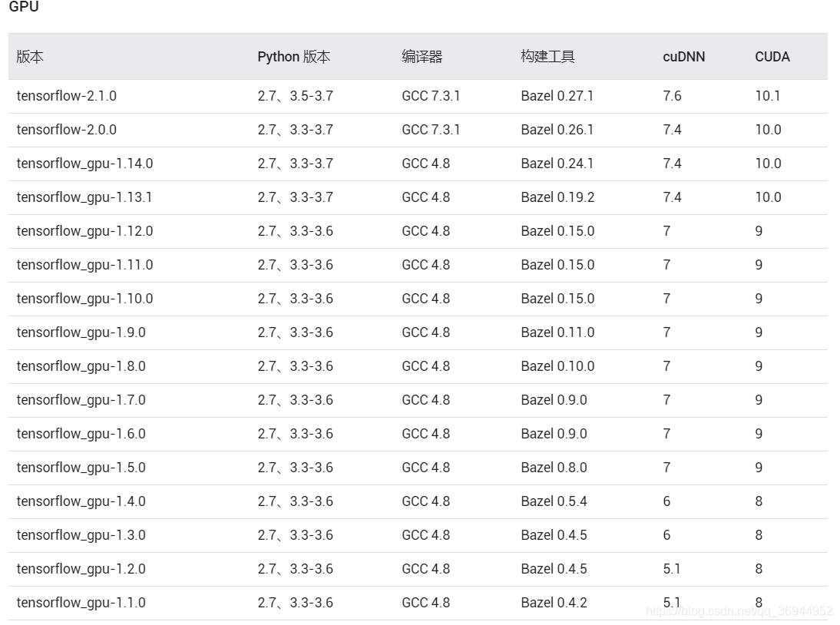
Task: Click Python 2.7、3.3-3.6 in tensorflow_gpu-1.12.0 row
Action: 295,231
